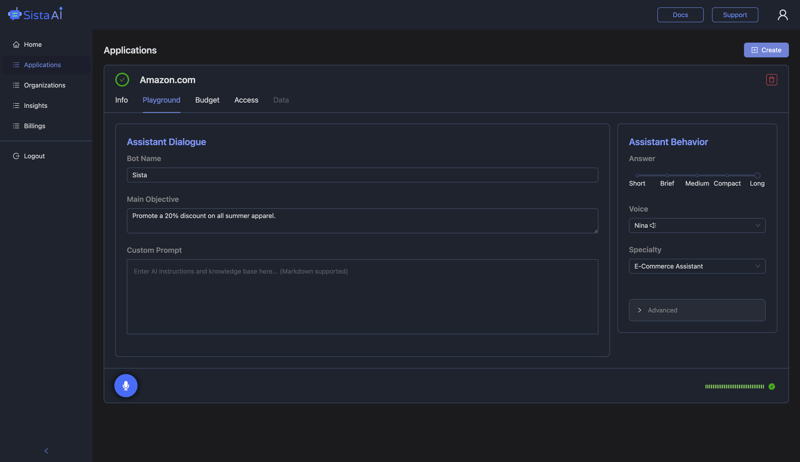
Task: Set answer length slider to Medium
Action: tap(697, 175)
